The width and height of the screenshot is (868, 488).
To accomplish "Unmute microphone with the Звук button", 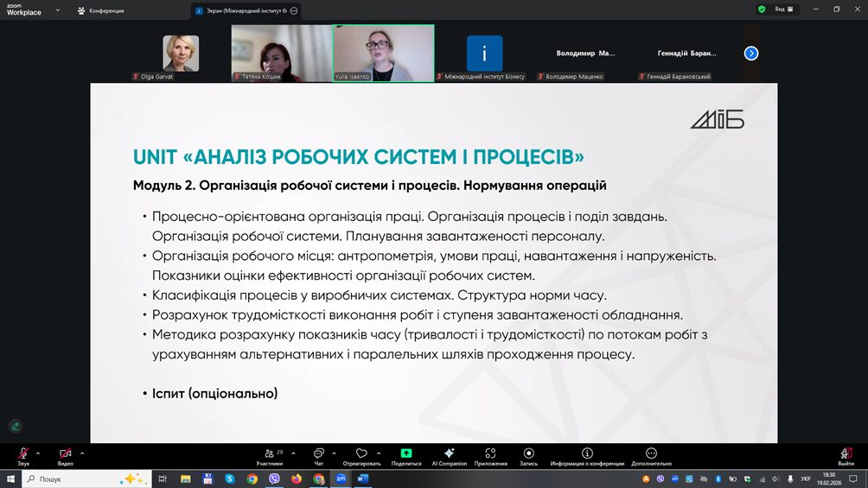I will tap(23, 454).
